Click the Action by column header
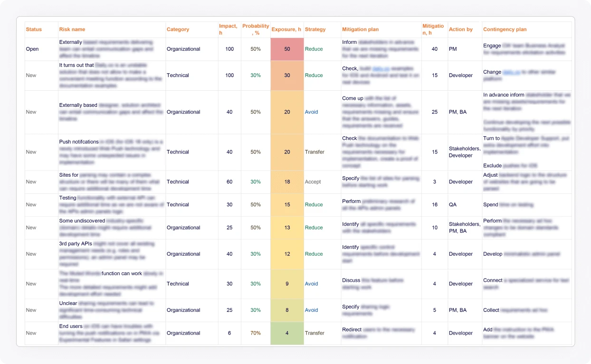The image size is (591, 364). tap(460, 29)
